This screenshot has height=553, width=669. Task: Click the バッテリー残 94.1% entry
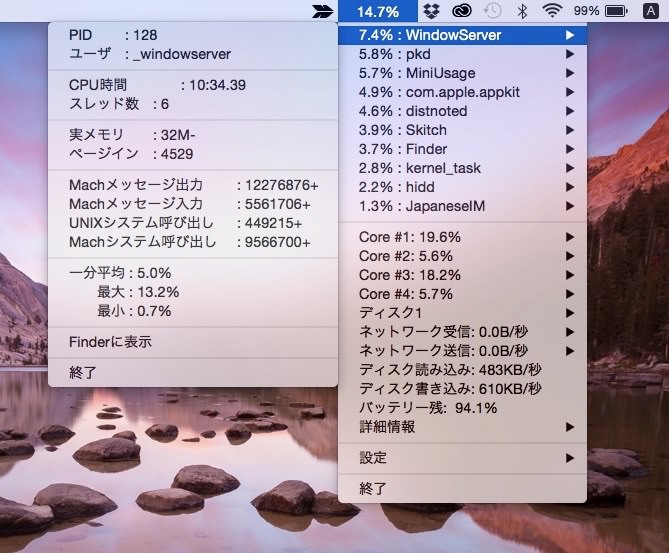[462, 408]
